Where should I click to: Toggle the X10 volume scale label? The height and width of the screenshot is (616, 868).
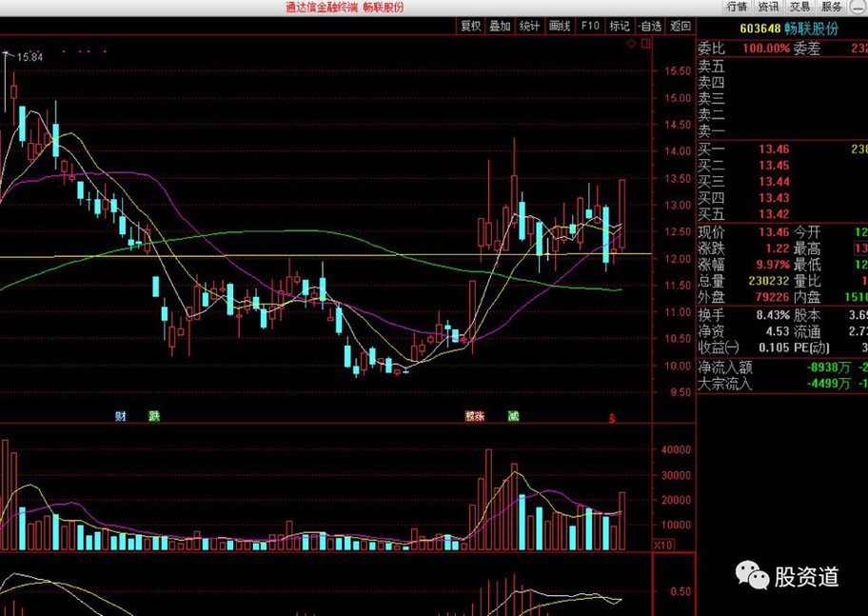(662, 546)
